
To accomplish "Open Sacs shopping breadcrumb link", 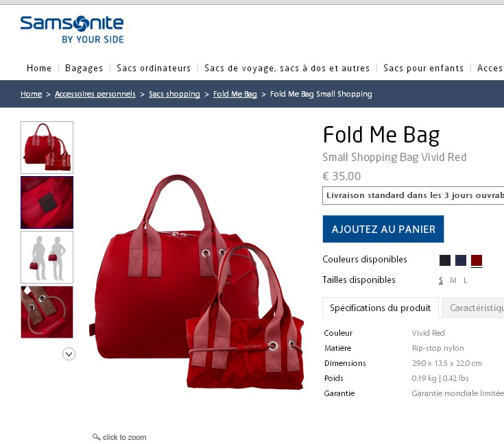I will (174, 94).
